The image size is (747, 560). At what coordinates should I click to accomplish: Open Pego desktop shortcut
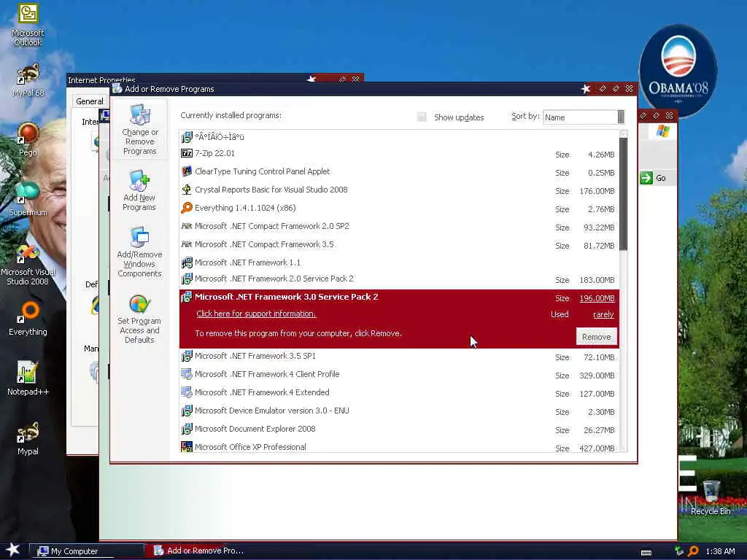[28, 139]
